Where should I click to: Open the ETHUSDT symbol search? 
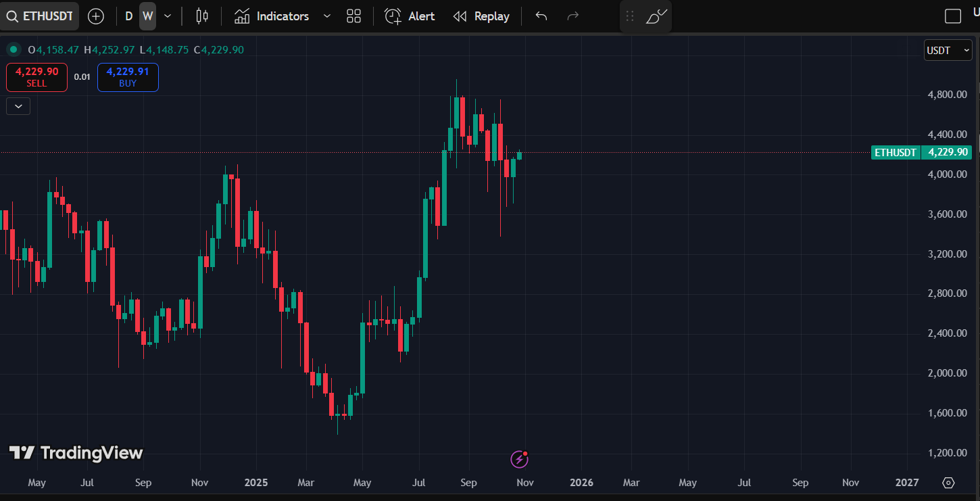(39, 16)
